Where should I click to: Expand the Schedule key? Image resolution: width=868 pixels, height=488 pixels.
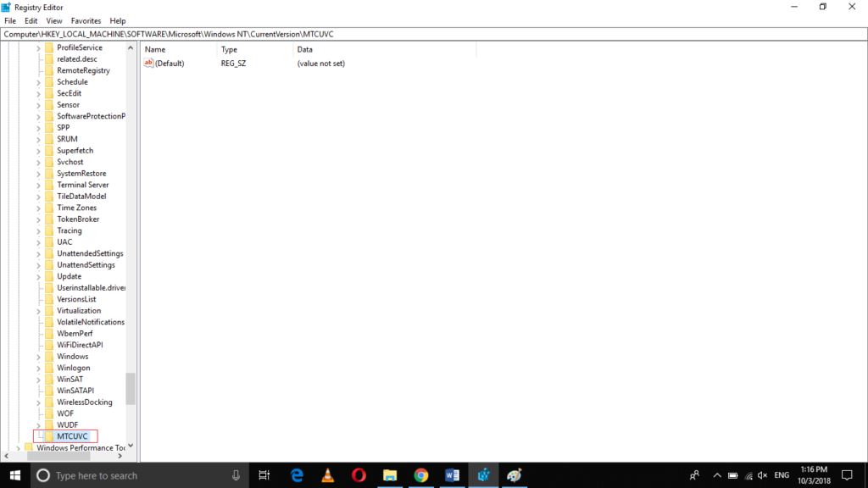click(38, 82)
